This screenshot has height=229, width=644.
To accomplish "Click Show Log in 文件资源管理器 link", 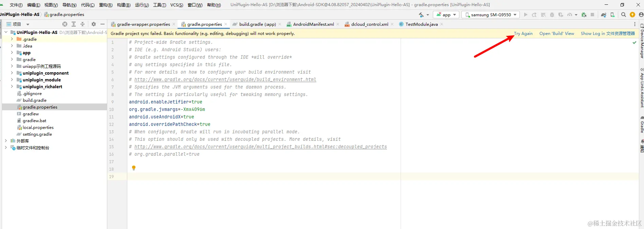I will (608, 33).
